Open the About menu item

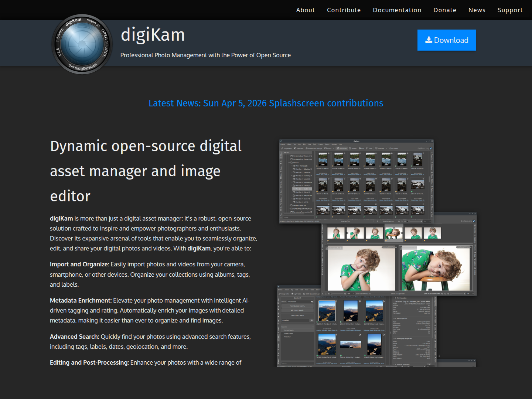305,10
